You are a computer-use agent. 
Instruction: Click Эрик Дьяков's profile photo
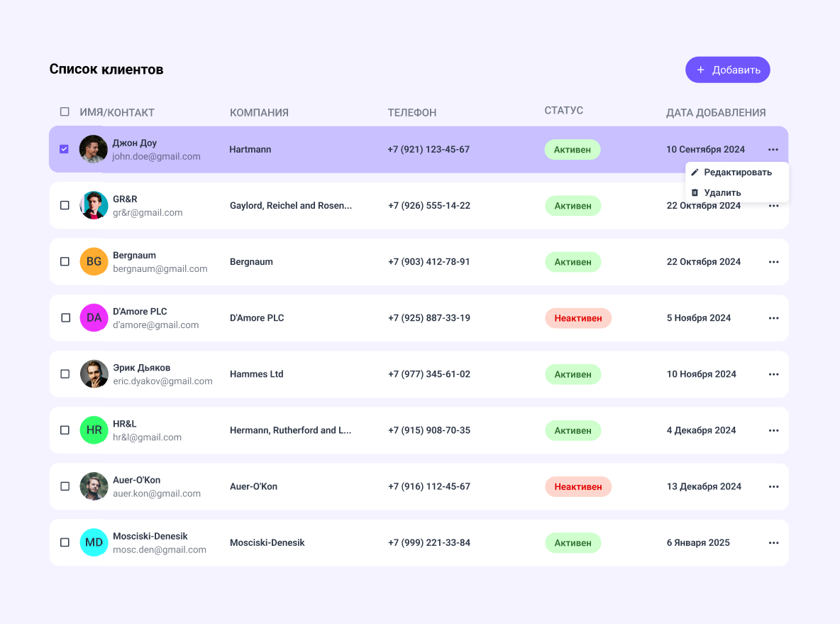click(x=94, y=374)
